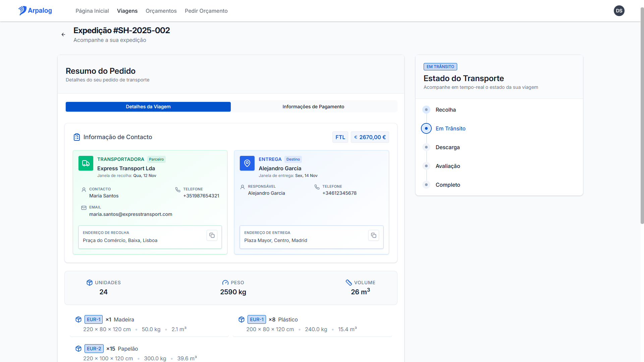Viewport: 644px width, 362px height.
Task: Click the phone icon near Maria Santos's number
Action: pyautogui.click(x=177, y=189)
